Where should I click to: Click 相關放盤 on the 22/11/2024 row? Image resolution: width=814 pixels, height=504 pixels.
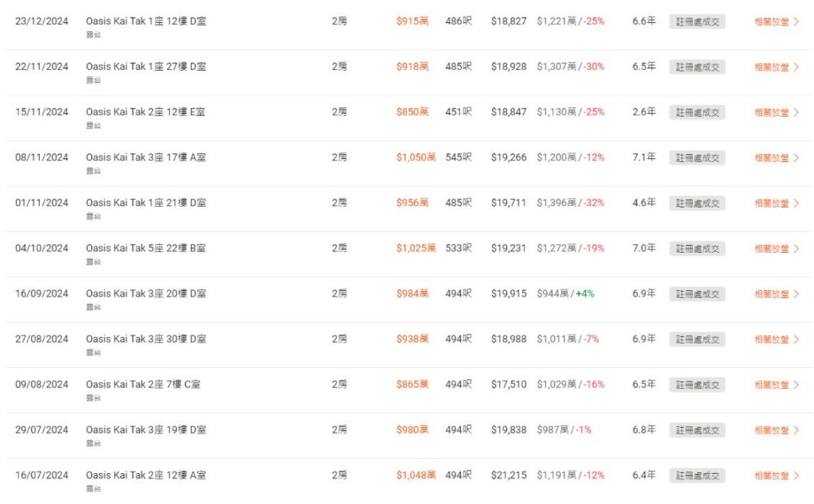click(772, 67)
